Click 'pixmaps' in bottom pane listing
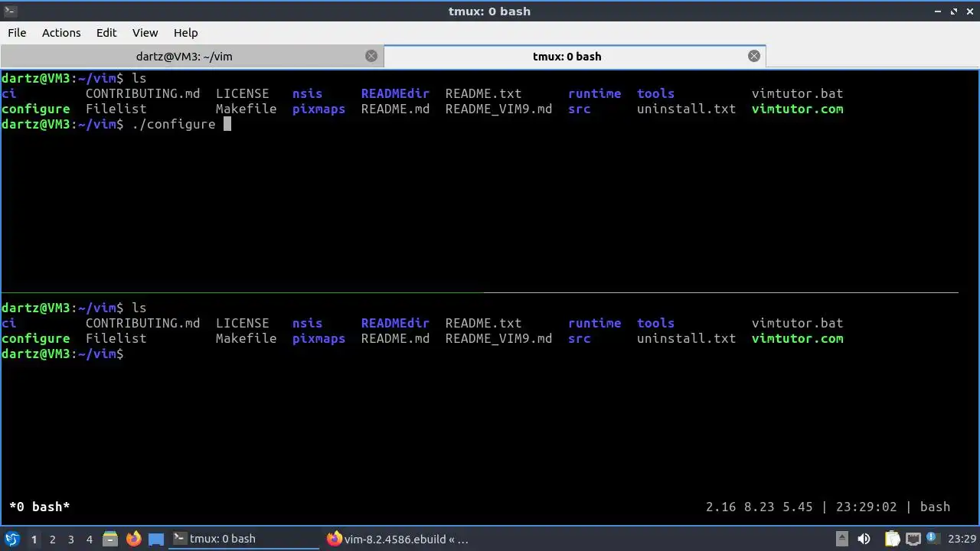Viewport: 980px width, 551px height. (x=318, y=338)
